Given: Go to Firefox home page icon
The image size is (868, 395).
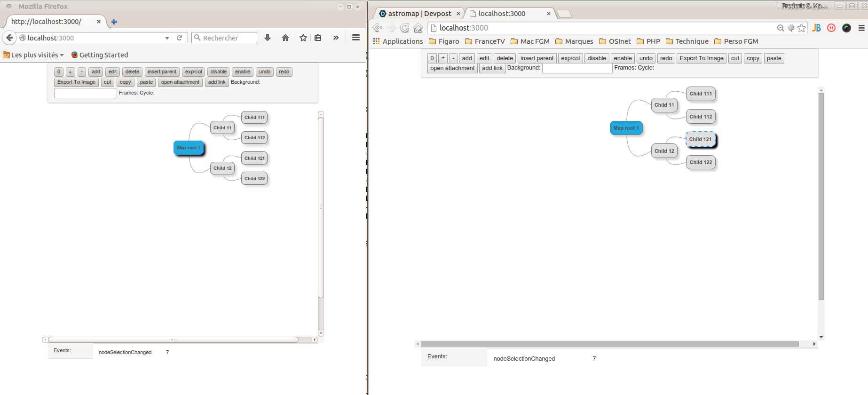Looking at the screenshot, I should [285, 38].
